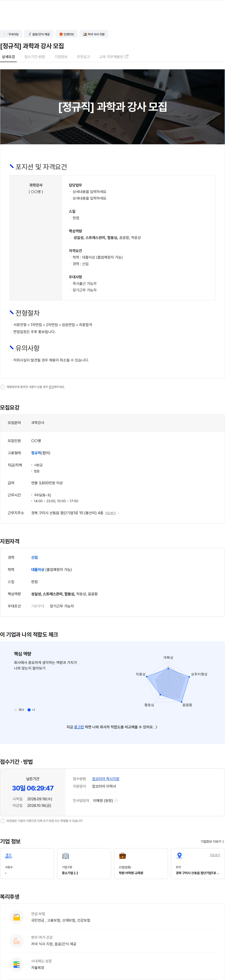
Task: Open 지도보기 link beside 근무지주소
Action: 110,513
